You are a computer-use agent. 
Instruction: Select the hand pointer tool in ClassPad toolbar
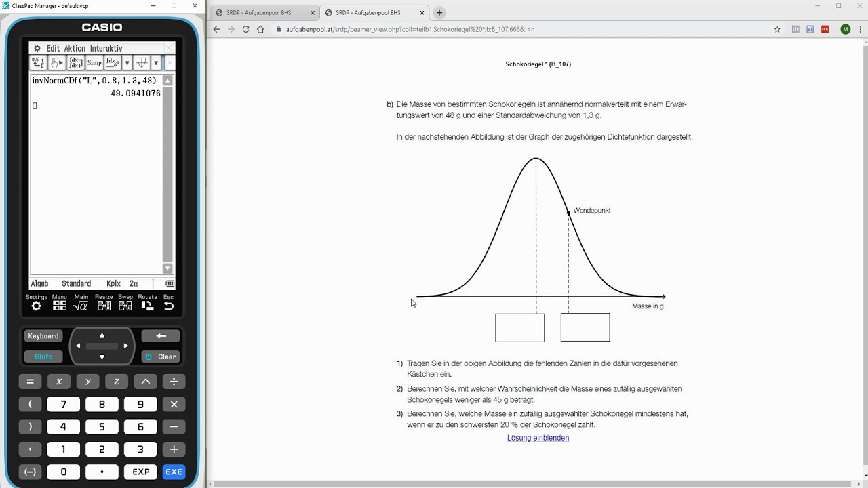[57, 63]
